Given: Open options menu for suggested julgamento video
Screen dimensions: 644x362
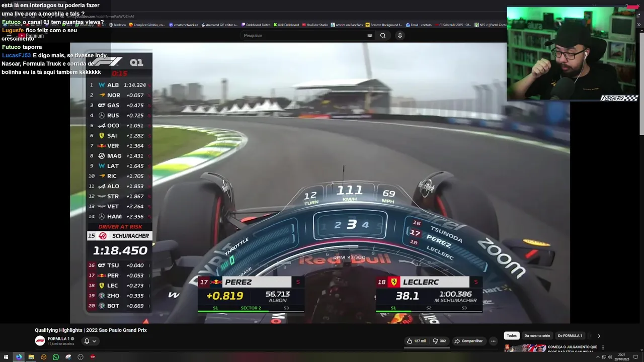Looking at the screenshot, I should tap(603, 347).
